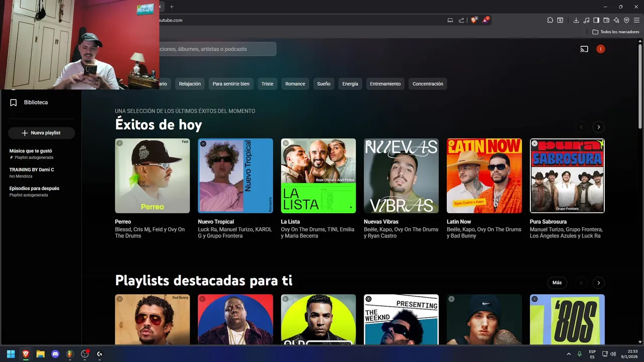
Task: Select the Energía mood chip
Action: (350, 84)
